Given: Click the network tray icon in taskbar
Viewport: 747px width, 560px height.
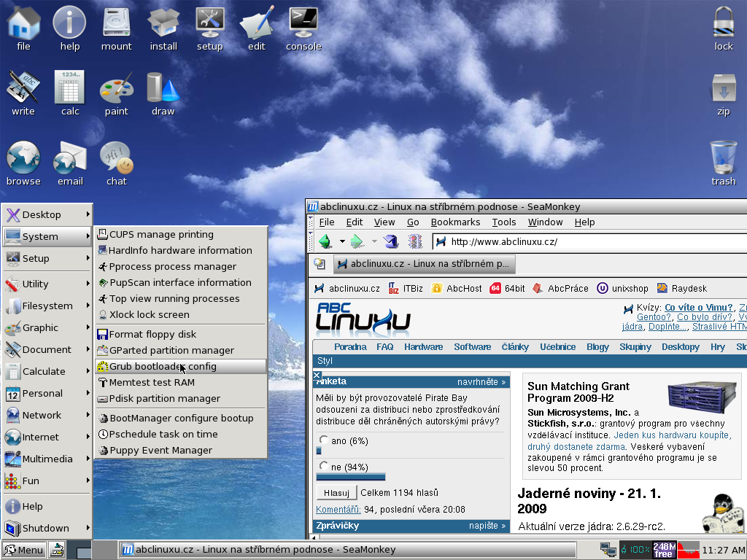Looking at the screenshot, I should click(608, 550).
